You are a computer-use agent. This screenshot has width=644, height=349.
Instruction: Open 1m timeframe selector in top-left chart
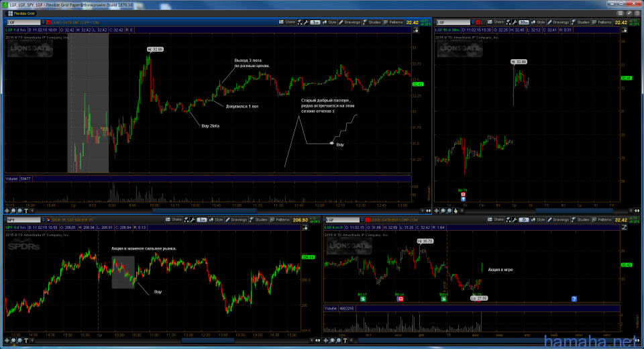tap(315, 22)
